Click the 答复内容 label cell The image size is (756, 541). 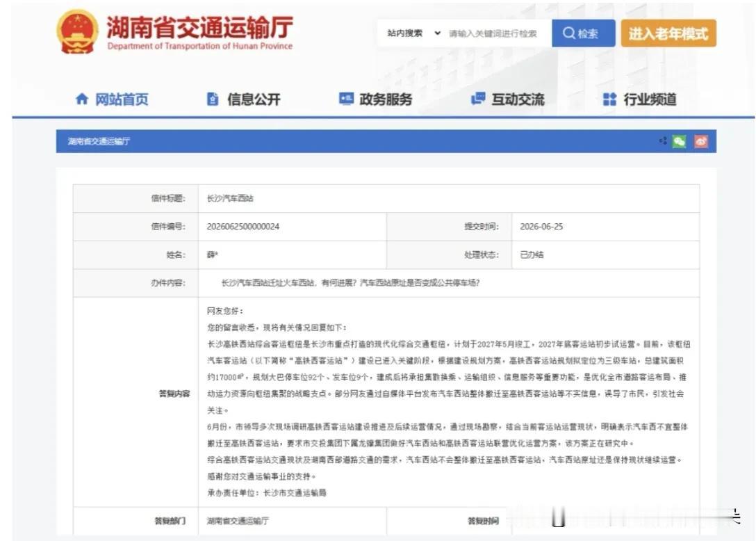tap(135, 402)
